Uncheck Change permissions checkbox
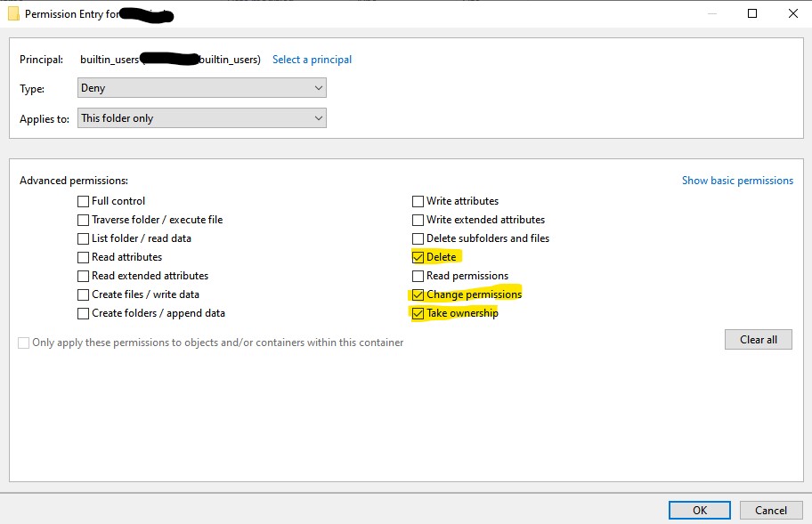 (x=418, y=294)
